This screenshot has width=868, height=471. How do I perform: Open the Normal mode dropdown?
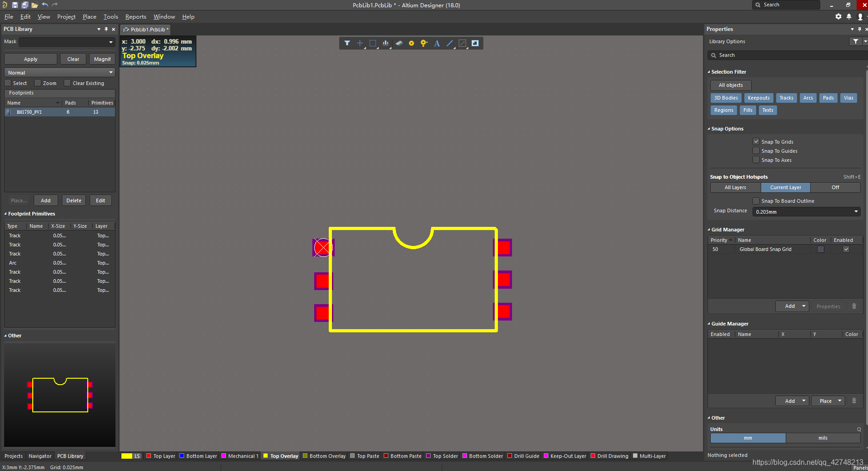pyautogui.click(x=60, y=73)
